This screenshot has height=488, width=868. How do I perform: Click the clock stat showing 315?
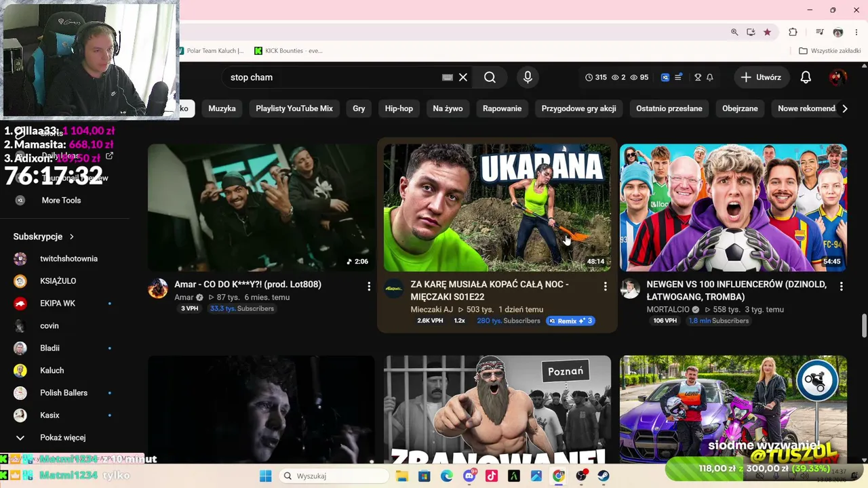point(596,77)
